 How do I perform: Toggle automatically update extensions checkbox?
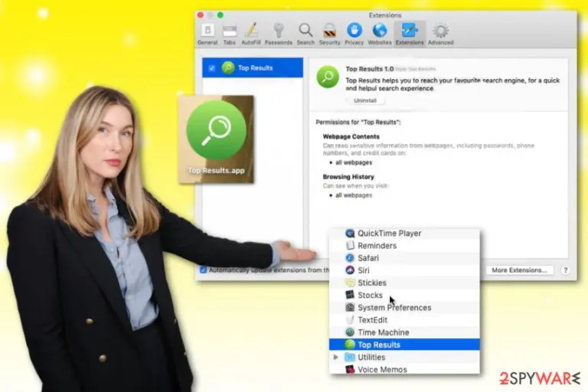click(x=203, y=269)
